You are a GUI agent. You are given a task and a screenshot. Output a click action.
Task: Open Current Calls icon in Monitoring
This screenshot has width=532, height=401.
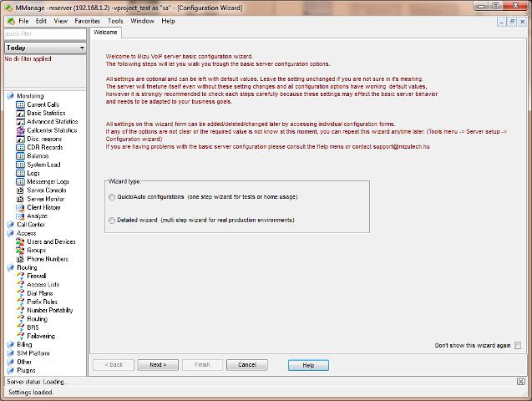point(21,104)
